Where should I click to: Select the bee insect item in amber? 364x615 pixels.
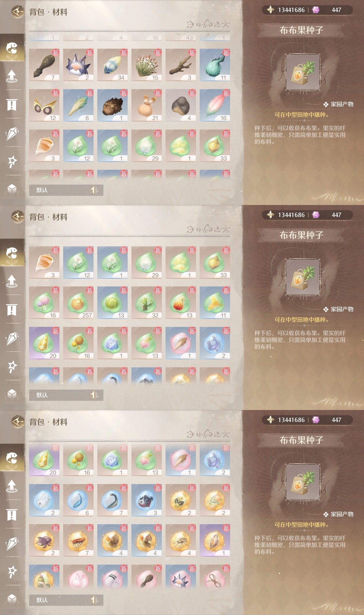[181, 500]
